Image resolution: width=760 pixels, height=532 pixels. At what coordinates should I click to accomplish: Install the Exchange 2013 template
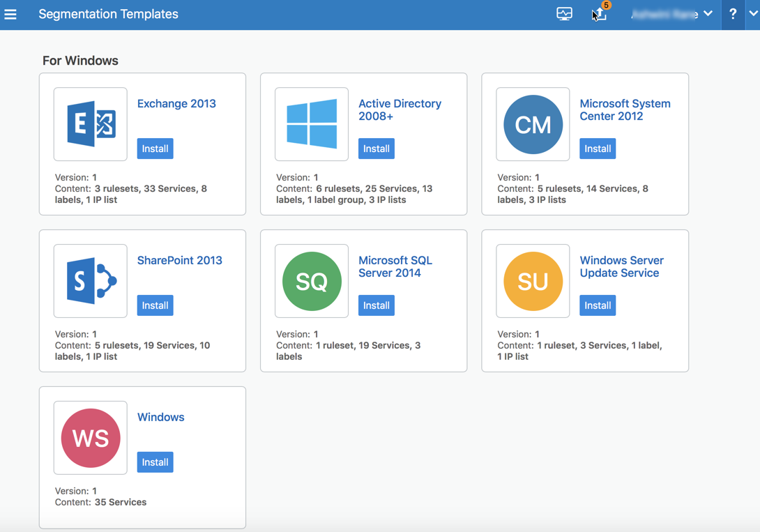pos(155,149)
